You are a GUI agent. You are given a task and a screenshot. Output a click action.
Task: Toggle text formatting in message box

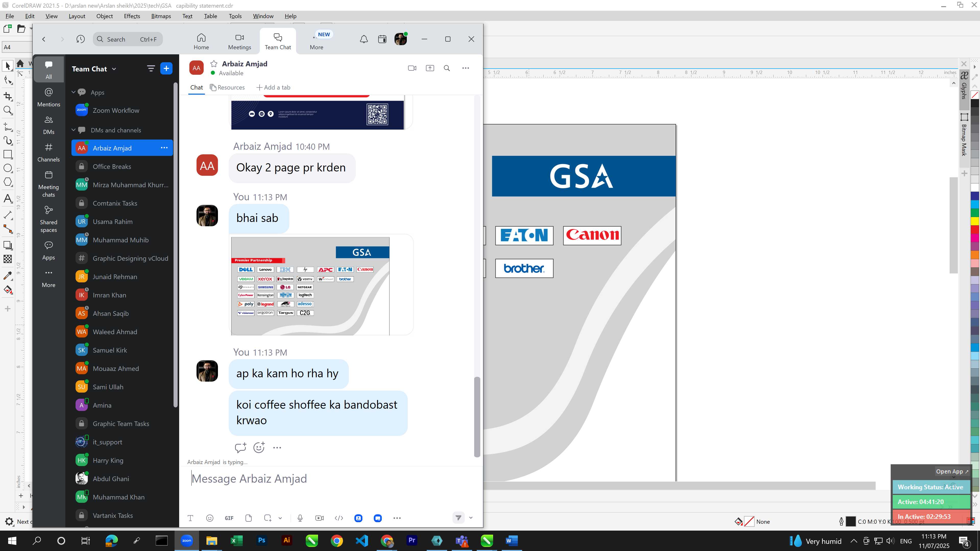(191, 518)
